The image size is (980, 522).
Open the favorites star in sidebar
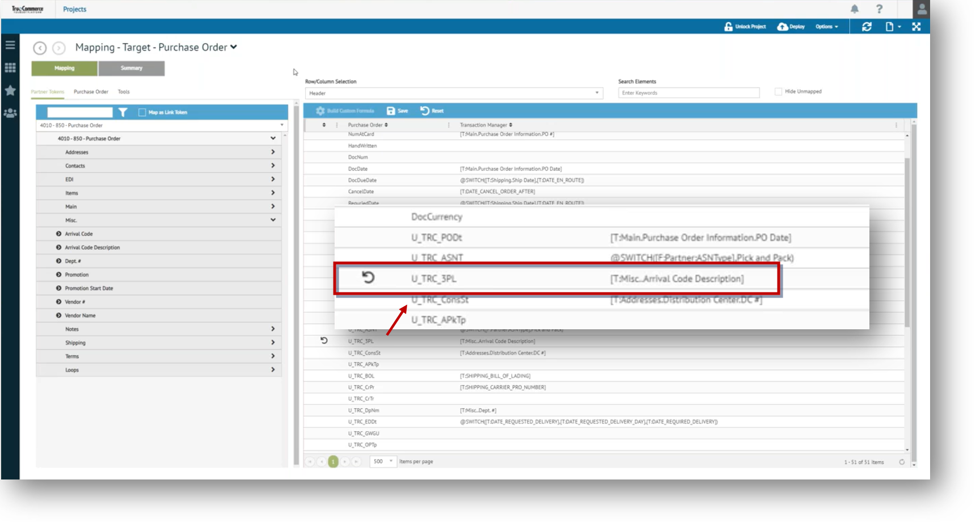click(x=10, y=91)
